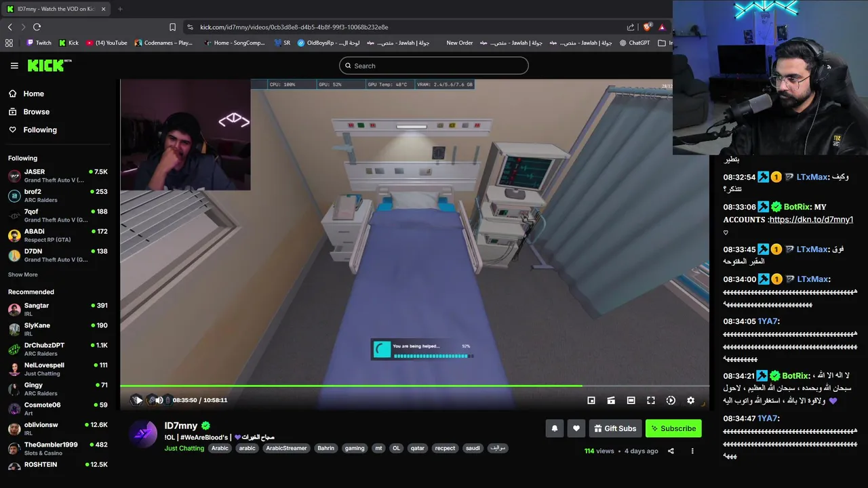
Task: Open the browser apps grid icon
Action: click(x=9, y=43)
